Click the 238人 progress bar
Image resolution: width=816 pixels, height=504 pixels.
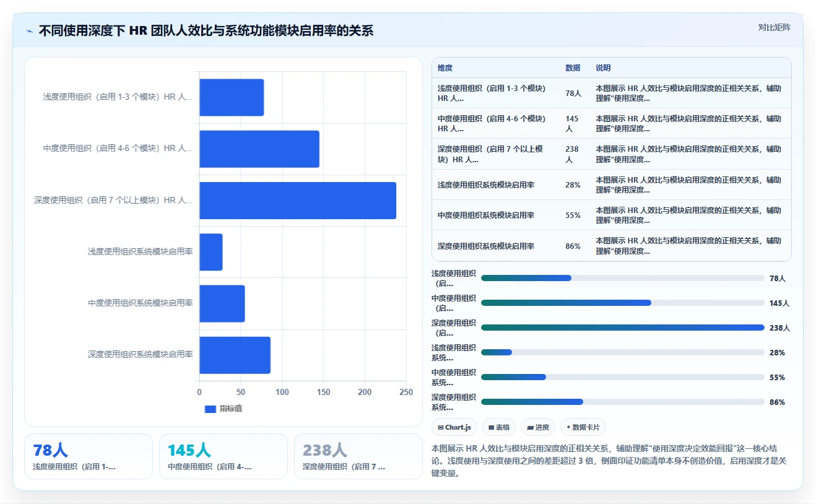[623, 328]
